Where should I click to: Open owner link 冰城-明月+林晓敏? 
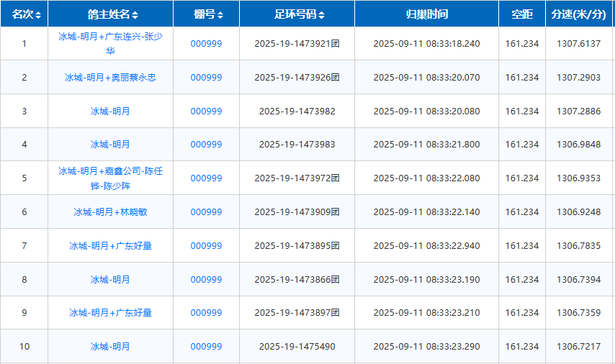tap(110, 212)
